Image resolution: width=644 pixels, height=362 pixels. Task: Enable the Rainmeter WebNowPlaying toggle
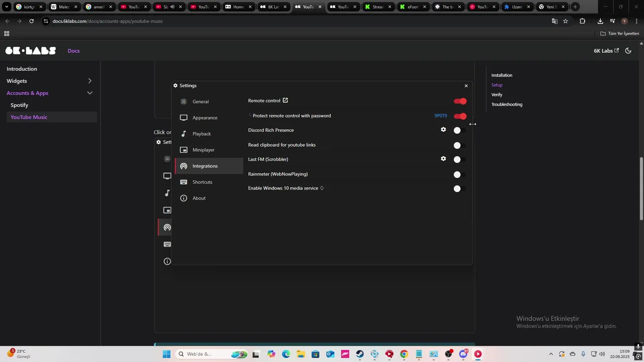click(460, 174)
